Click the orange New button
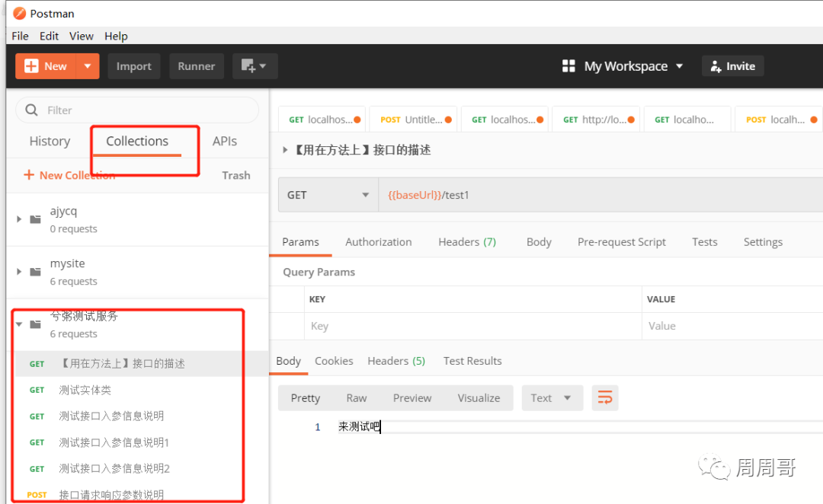The image size is (823, 504). point(46,66)
